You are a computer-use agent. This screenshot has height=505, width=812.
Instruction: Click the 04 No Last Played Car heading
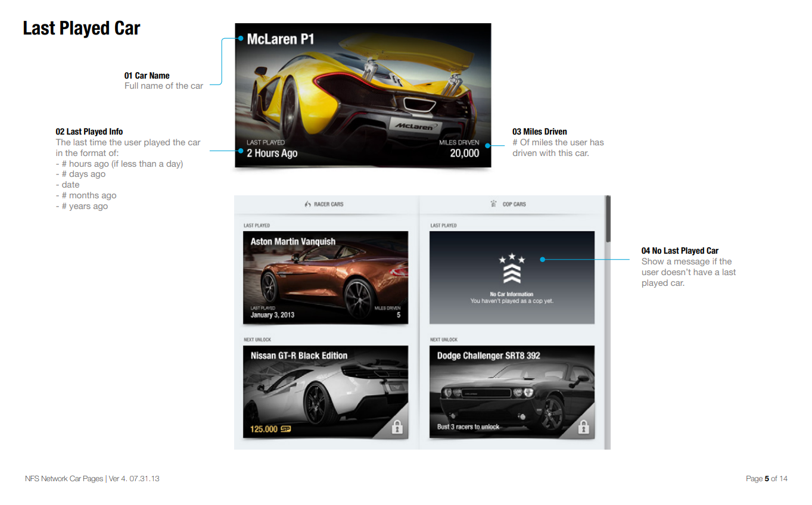[680, 251]
